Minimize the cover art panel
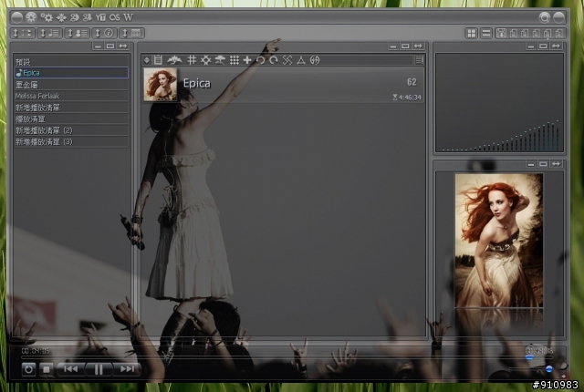584x392 pixels. 531,164
